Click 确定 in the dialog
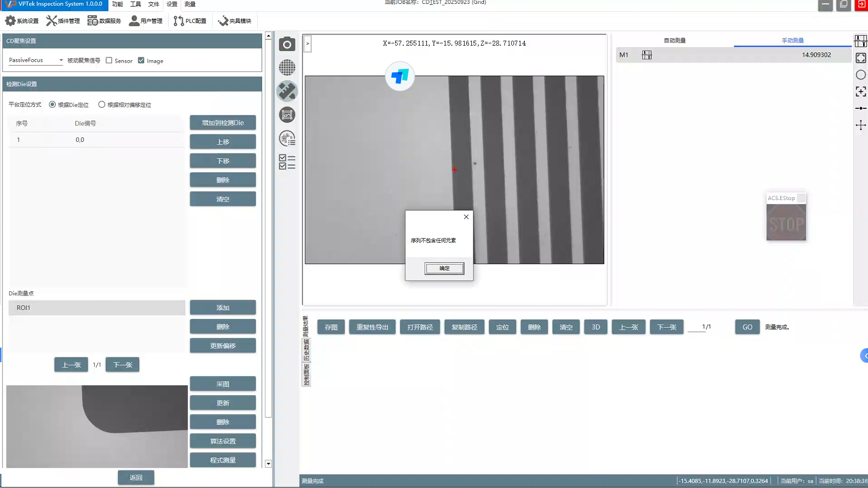 (444, 268)
